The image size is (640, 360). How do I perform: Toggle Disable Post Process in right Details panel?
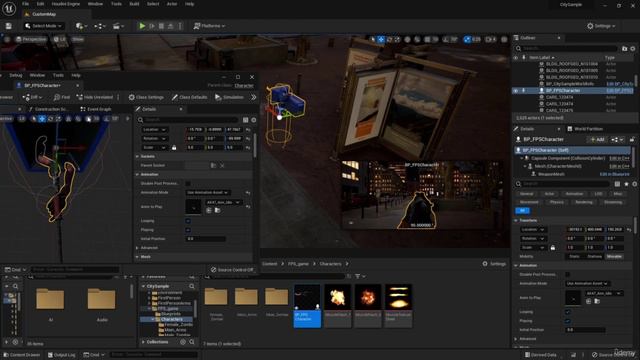(567, 274)
